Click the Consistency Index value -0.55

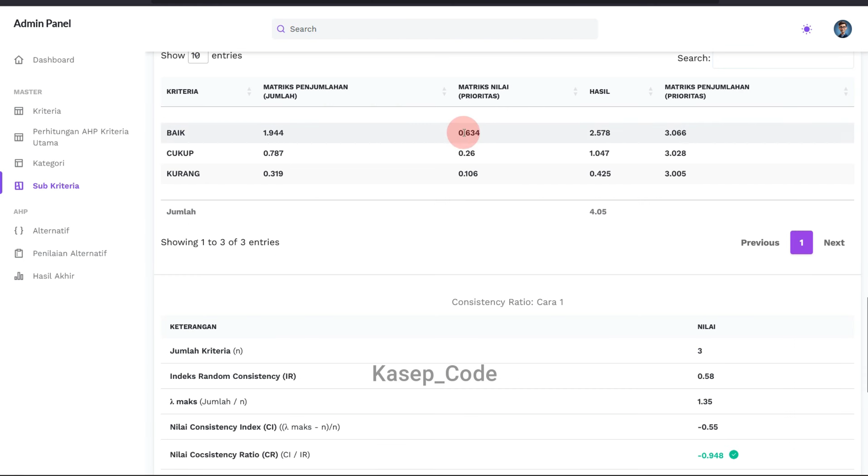708,427
